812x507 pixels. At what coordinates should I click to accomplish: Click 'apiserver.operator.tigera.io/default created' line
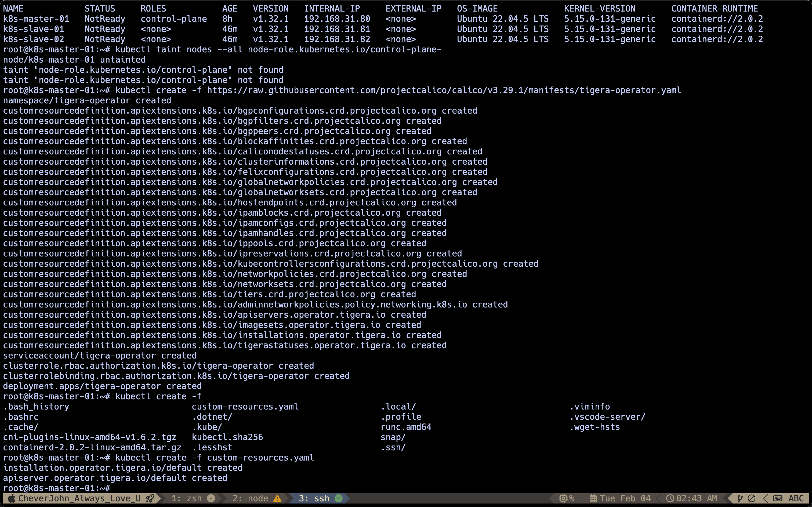click(115, 478)
